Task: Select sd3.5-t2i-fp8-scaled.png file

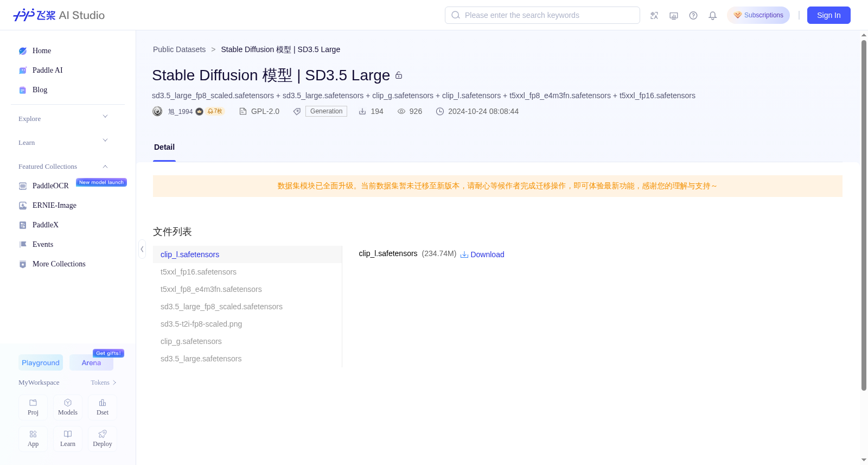Action: (x=247, y=324)
